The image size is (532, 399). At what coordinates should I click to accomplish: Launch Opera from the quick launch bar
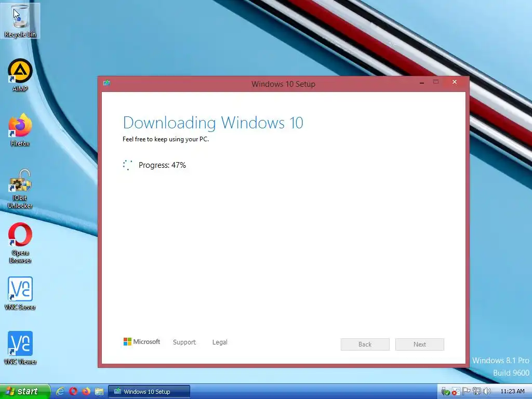tap(73, 391)
